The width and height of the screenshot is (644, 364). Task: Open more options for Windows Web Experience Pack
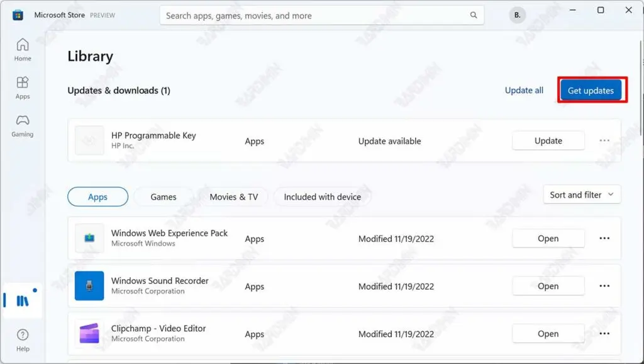pos(604,238)
